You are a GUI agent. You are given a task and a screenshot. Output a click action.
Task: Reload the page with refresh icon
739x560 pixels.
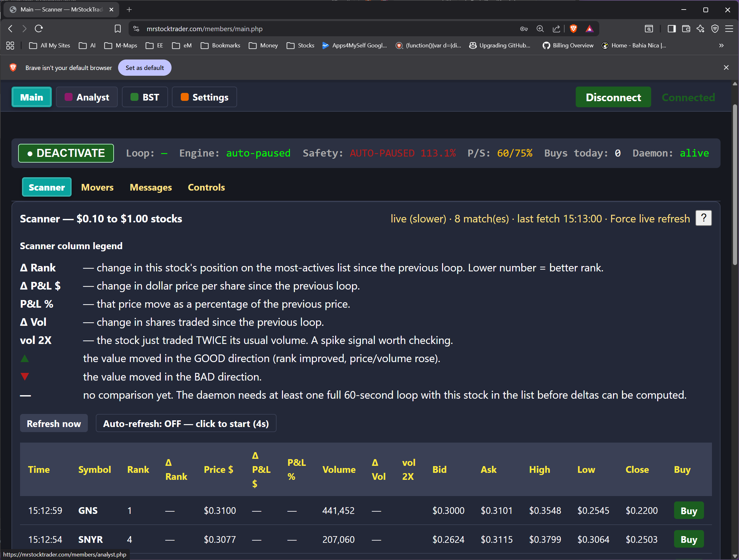(39, 29)
